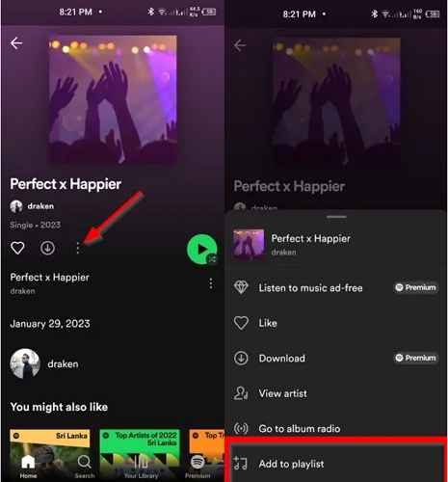Tap the small album thumbnail in sheet header

click(249, 245)
